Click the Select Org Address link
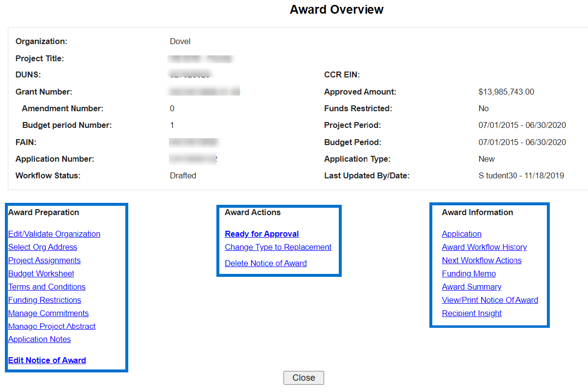This screenshot has height=392, width=588. point(43,247)
